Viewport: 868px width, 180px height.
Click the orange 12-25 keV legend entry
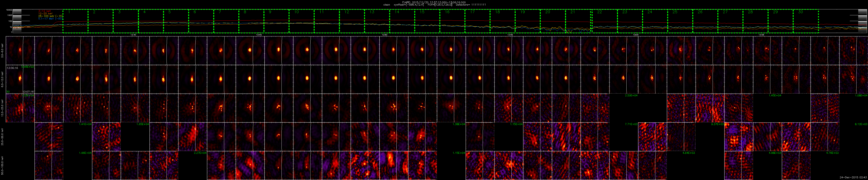point(45,13)
